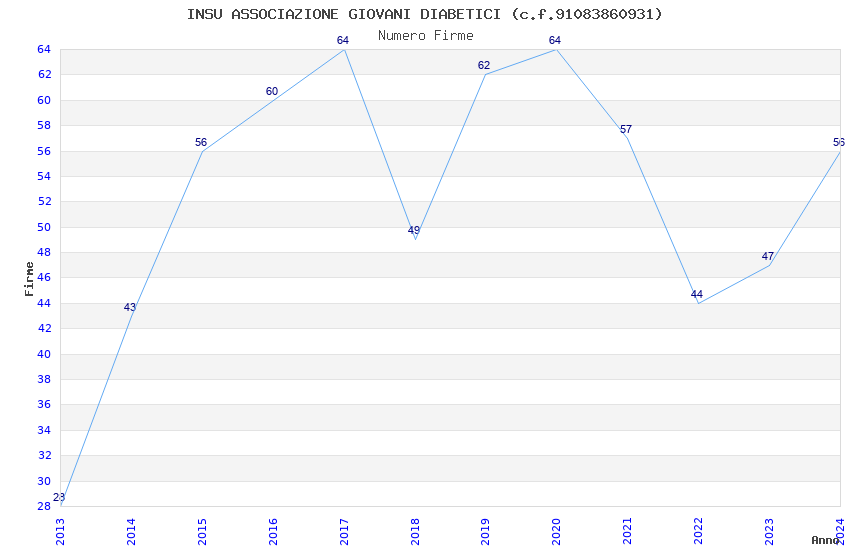Viewport: 850px width, 550px height.
Task: Click the y-axis tick value 52
Action: [44, 201]
